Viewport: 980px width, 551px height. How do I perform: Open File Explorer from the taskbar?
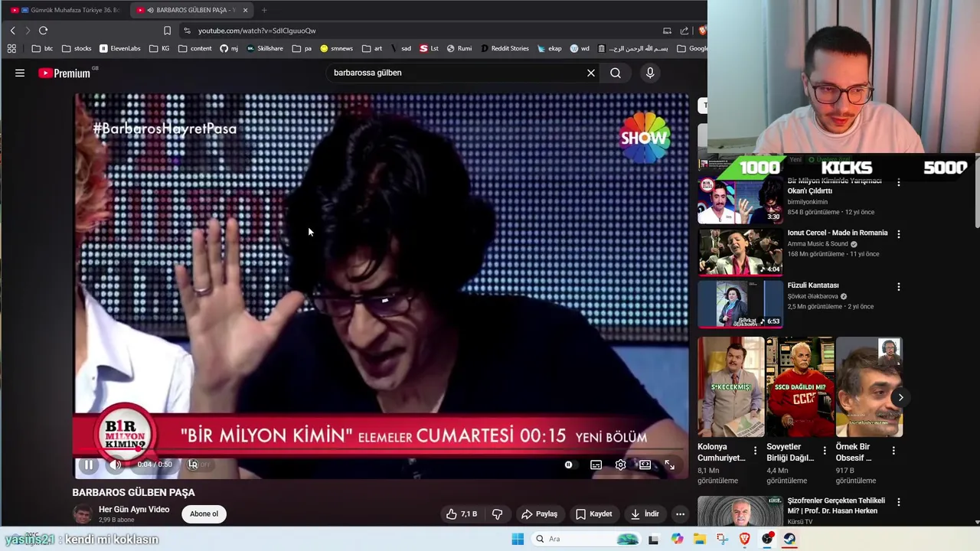click(700, 539)
